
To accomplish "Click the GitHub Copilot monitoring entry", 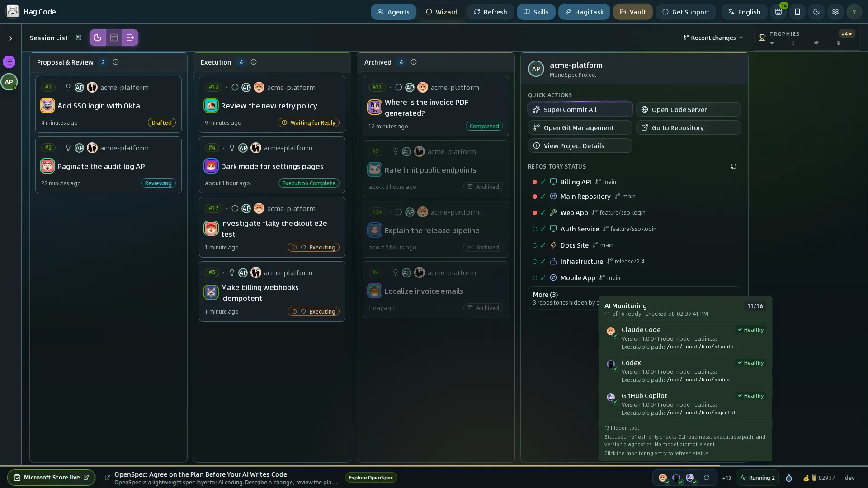I will pyautogui.click(x=685, y=404).
